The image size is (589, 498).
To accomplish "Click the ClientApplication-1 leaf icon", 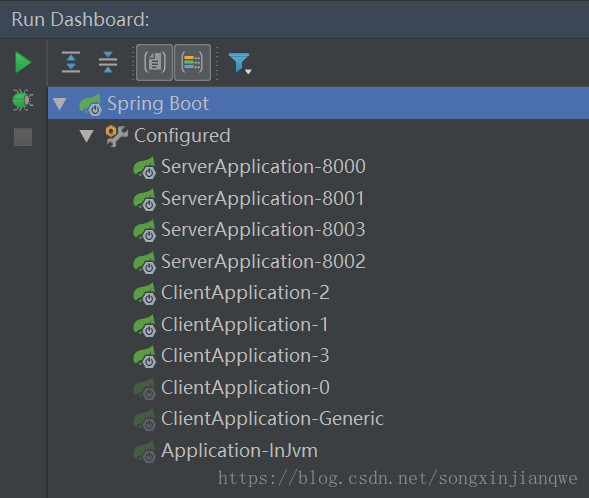I will 145,326.
